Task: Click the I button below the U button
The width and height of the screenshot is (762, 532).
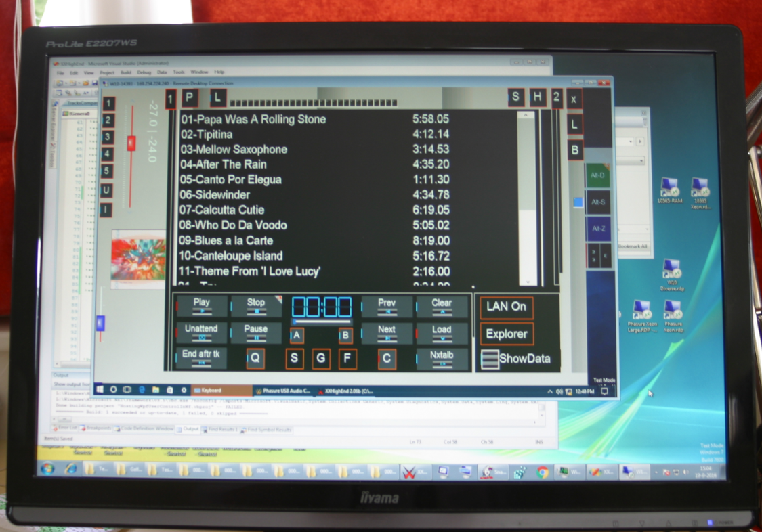Action: click(x=106, y=210)
